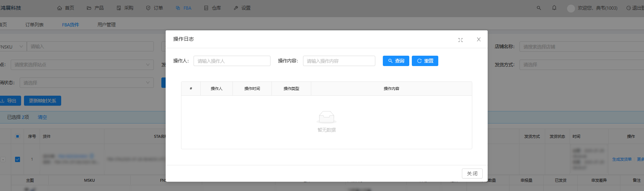Open the 首页 home navigation item
Viewport: 644px width, 191px height.
(x=66, y=8)
